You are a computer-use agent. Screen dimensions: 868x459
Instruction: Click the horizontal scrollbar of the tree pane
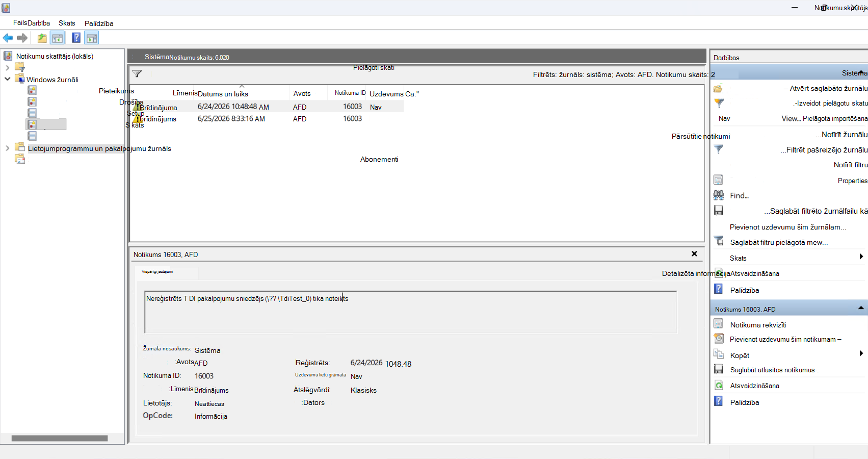coord(60,438)
